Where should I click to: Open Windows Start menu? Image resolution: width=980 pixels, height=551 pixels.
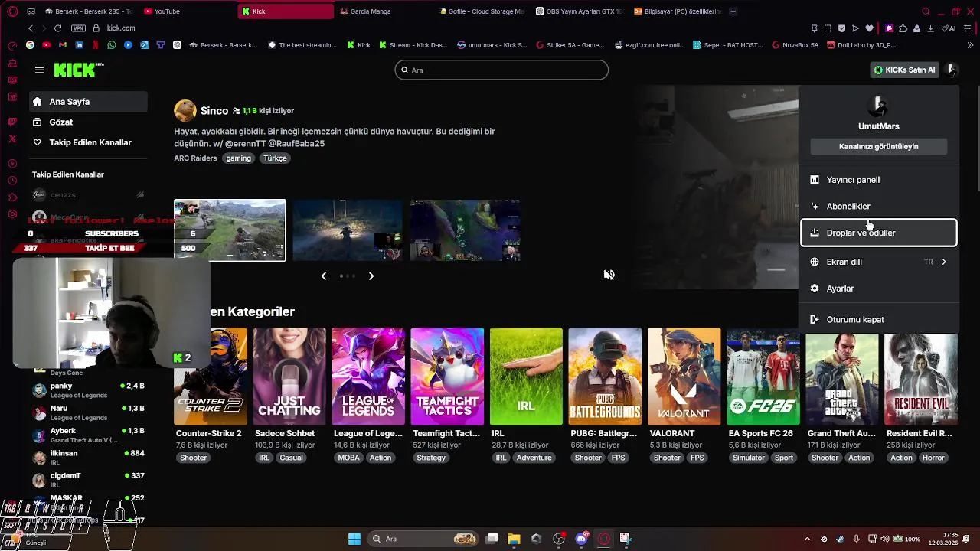click(354, 539)
